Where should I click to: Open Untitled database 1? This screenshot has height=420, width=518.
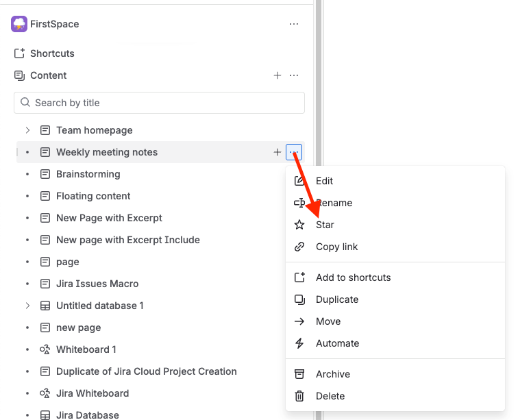100,306
